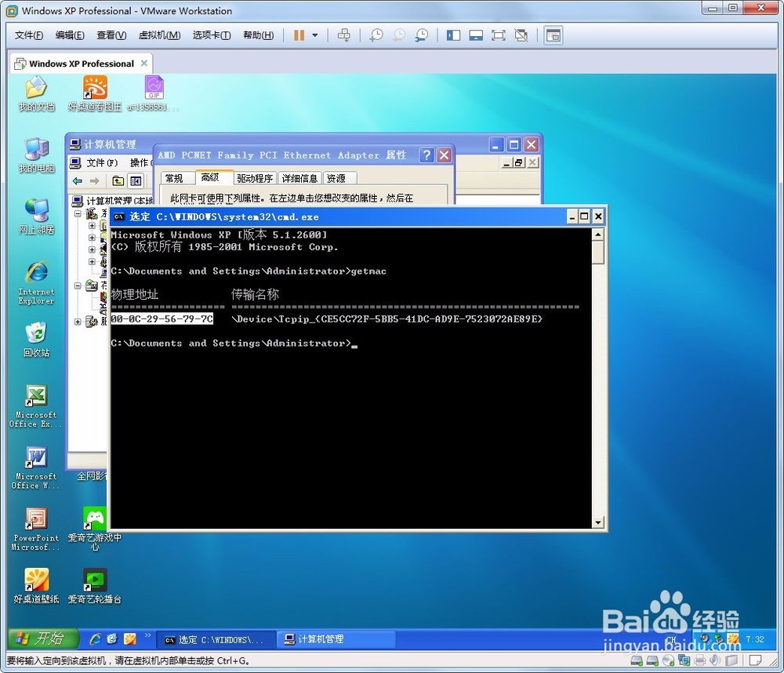Toggle the show/hide console tree icon
Viewport: 784px width, 673px height.
[x=136, y=181]
